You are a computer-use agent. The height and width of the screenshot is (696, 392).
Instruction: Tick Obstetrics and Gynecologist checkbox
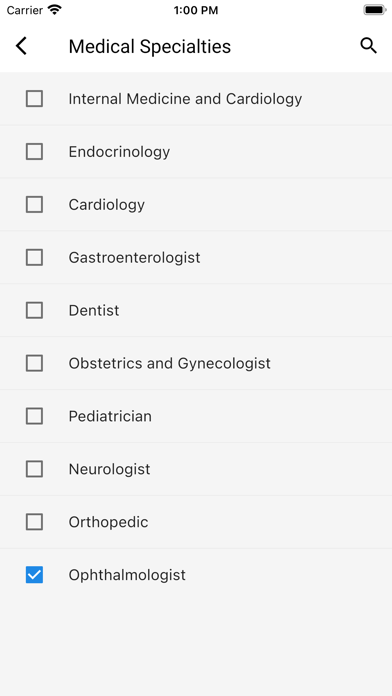point(34,363)
